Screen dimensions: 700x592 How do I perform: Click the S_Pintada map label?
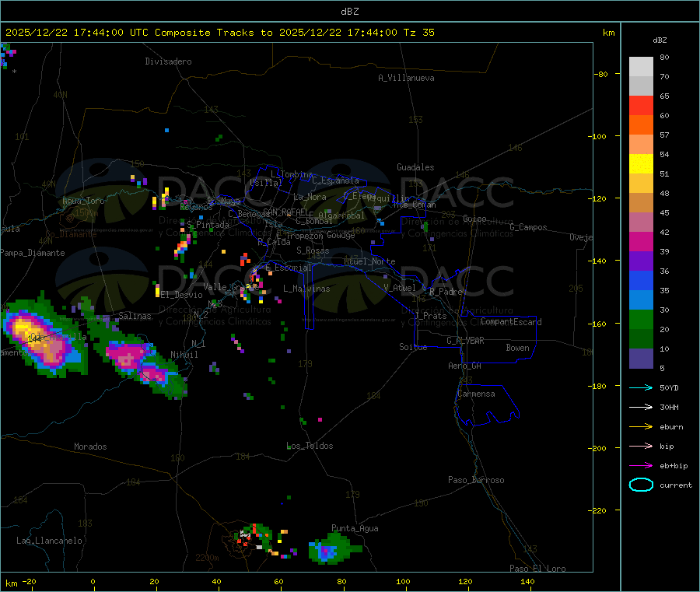pyautogui.click(x=208, y=225)
